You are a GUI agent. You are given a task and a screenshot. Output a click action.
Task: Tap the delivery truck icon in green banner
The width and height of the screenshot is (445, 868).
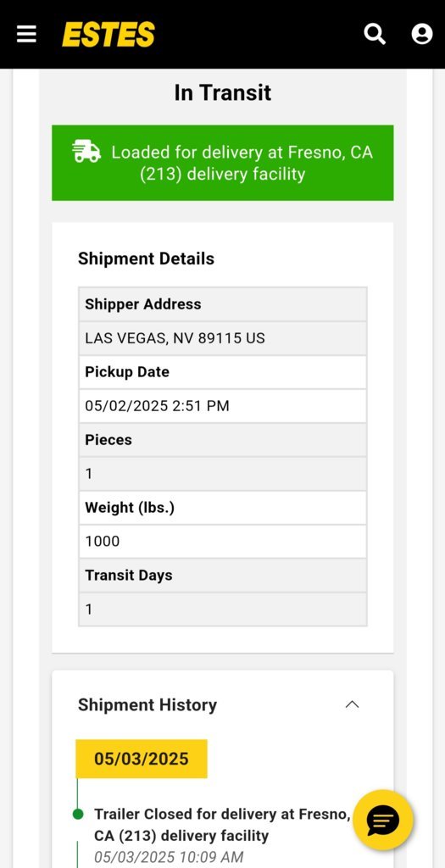click(x=86, y=152)
